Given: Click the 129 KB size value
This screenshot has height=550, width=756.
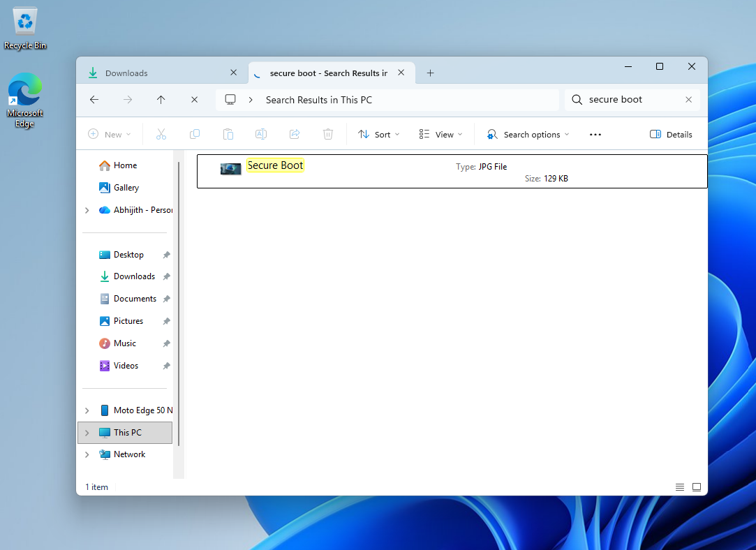Looking at the screenshot, I should (556, 179).
